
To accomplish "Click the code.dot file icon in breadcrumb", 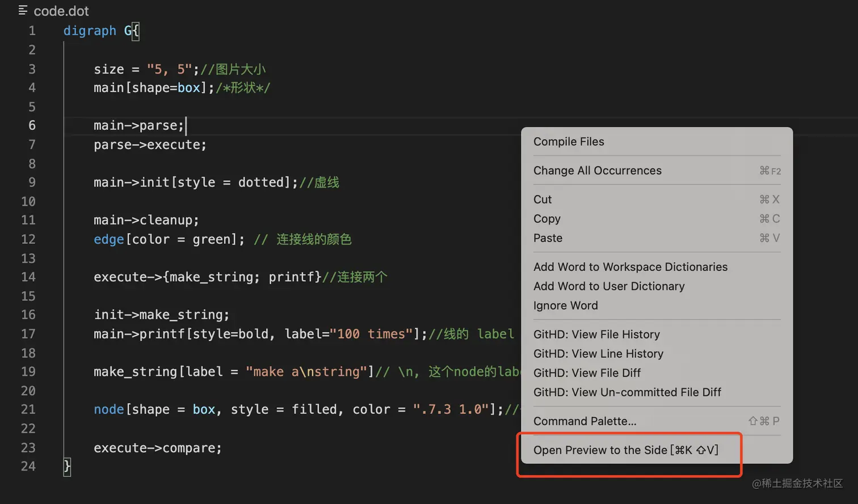I will coord(23,10).
